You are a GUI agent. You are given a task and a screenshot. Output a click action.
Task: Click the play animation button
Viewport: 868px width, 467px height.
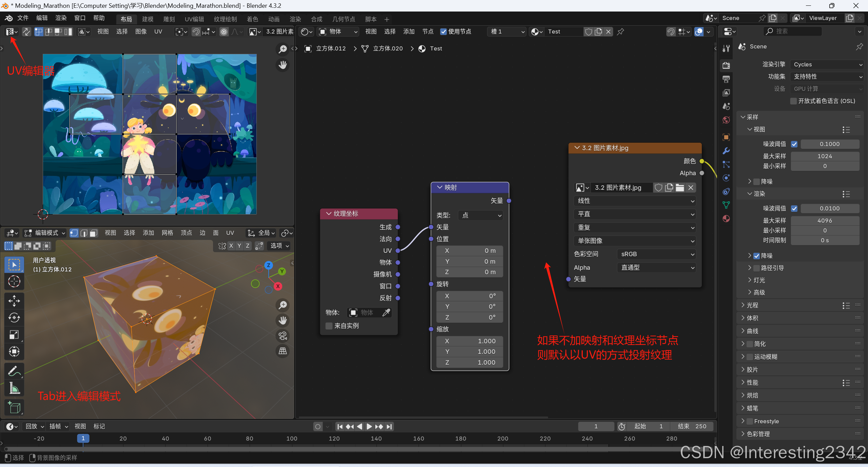click(369, 426)
